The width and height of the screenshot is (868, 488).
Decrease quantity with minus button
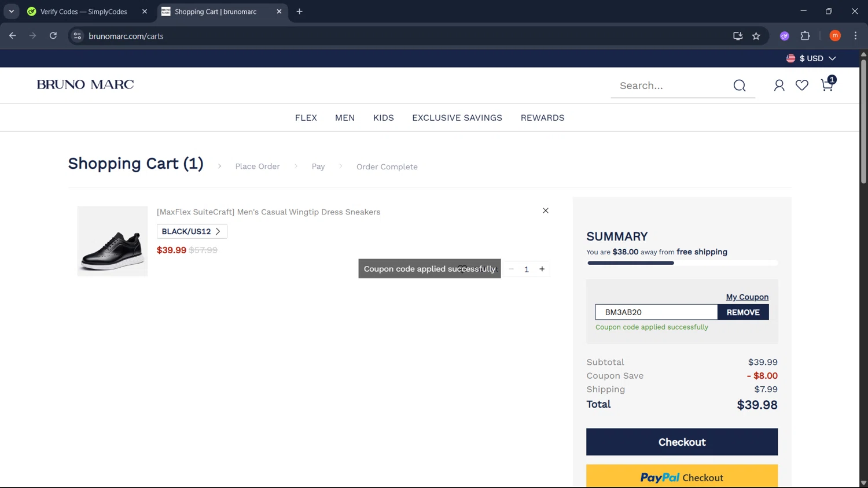pyautogui.click(x=511, y=269)
